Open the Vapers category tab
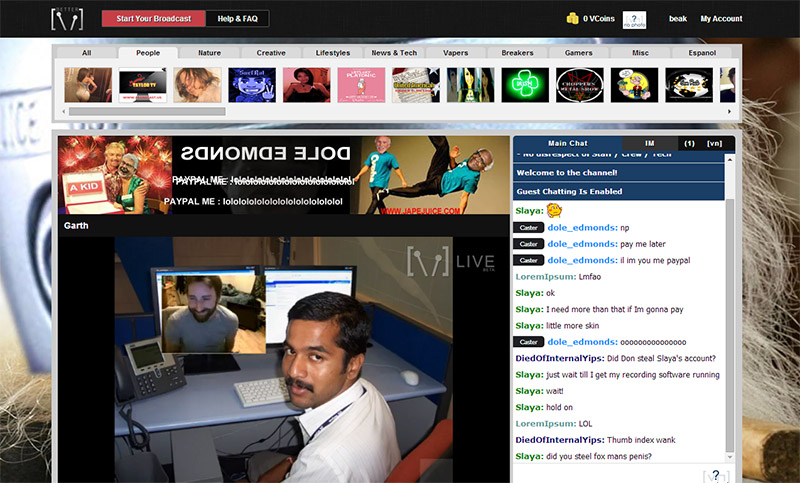The height and width of the screenshot is (483, 800). coord(456,53)
